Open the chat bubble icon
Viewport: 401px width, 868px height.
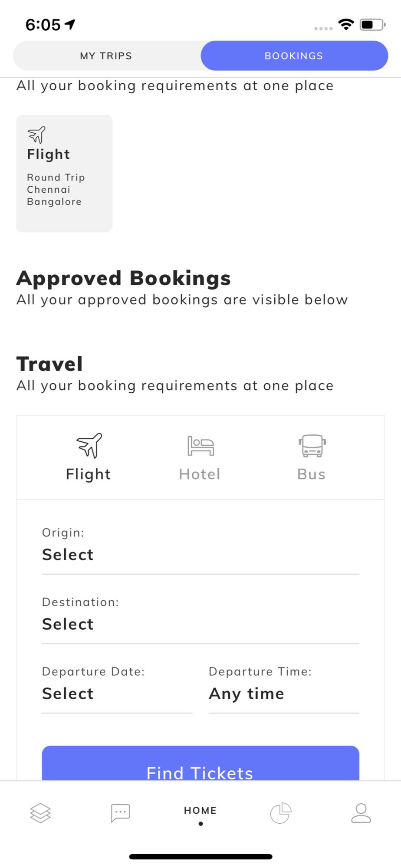point(120,813)
